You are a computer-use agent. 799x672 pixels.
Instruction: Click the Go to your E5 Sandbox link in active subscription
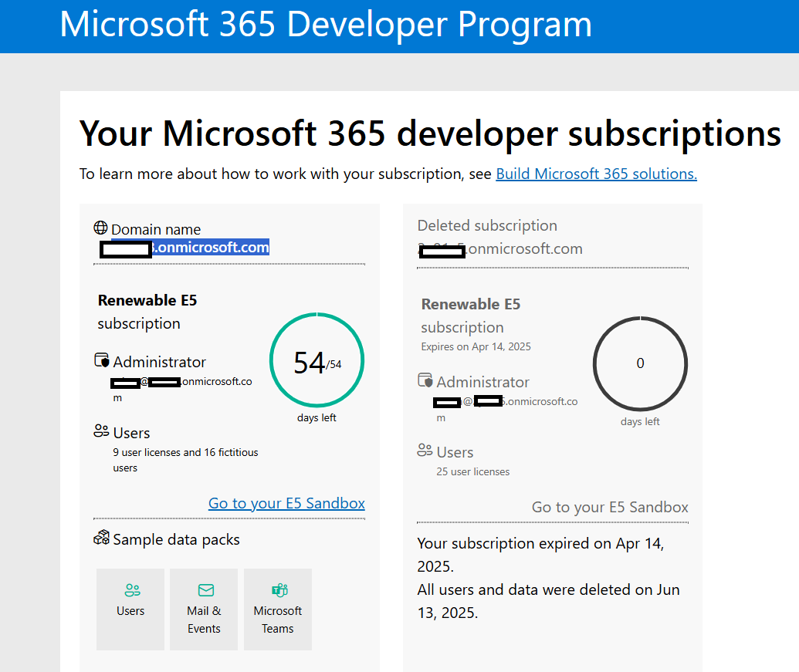pos(286,504)
